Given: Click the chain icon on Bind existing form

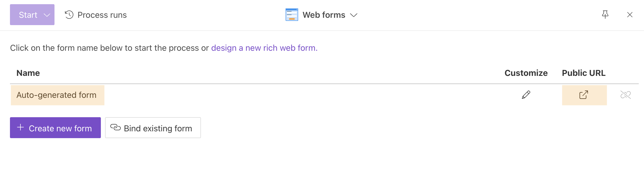Looking at the screenshot, I should pyautogui.click(x=116, y=128).
